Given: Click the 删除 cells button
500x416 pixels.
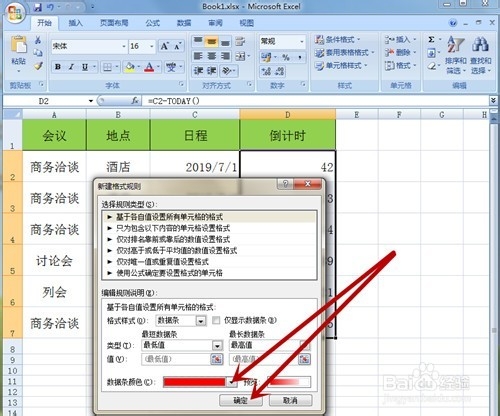Looking at the screenshot, I should point(400,53).
